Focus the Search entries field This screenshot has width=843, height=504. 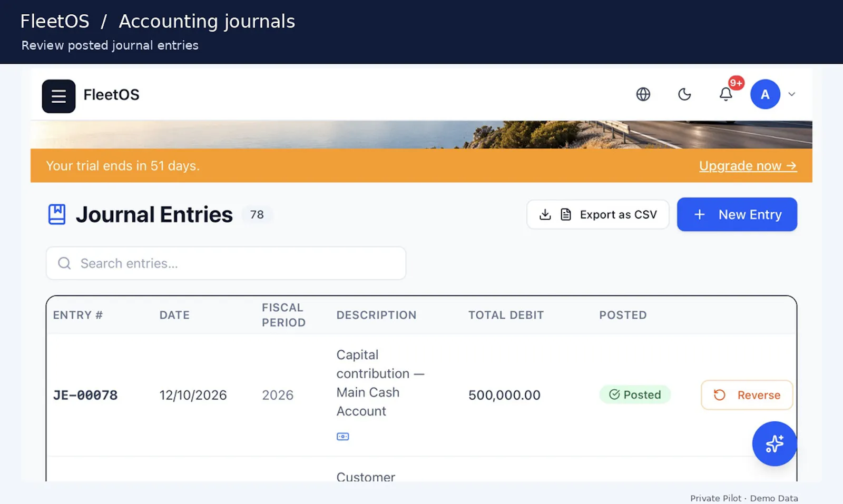(x=226, y=263)
